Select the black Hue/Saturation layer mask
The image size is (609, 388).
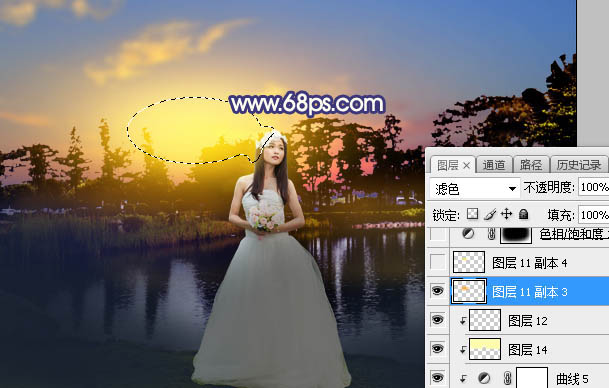(x=516, y=235)
